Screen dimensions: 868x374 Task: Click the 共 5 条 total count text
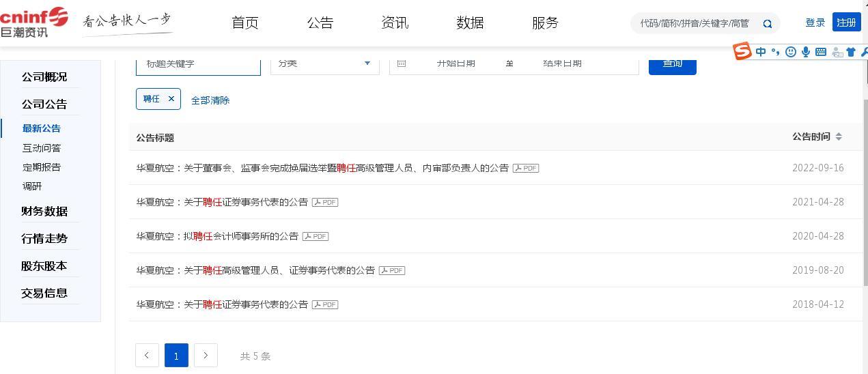[x=255, y=356]
